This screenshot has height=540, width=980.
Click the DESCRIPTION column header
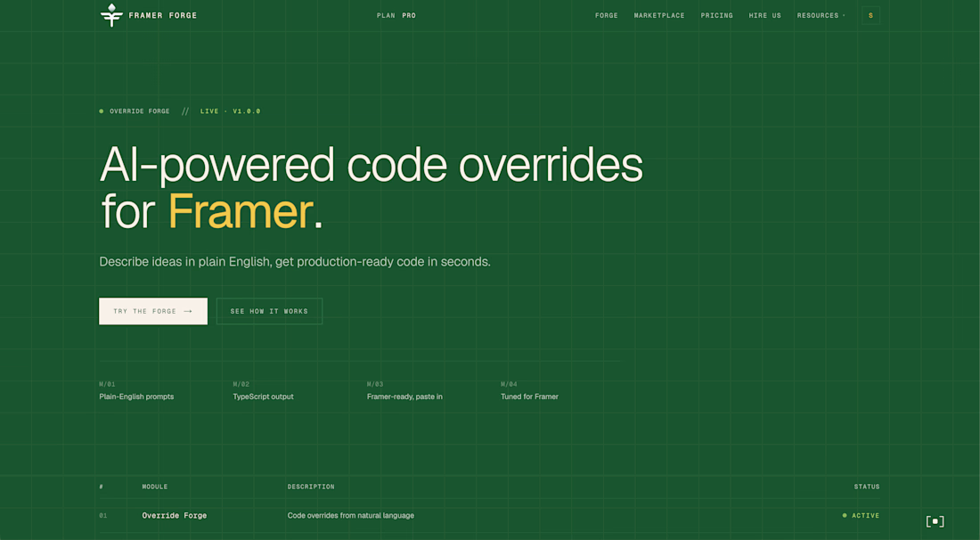311,487
